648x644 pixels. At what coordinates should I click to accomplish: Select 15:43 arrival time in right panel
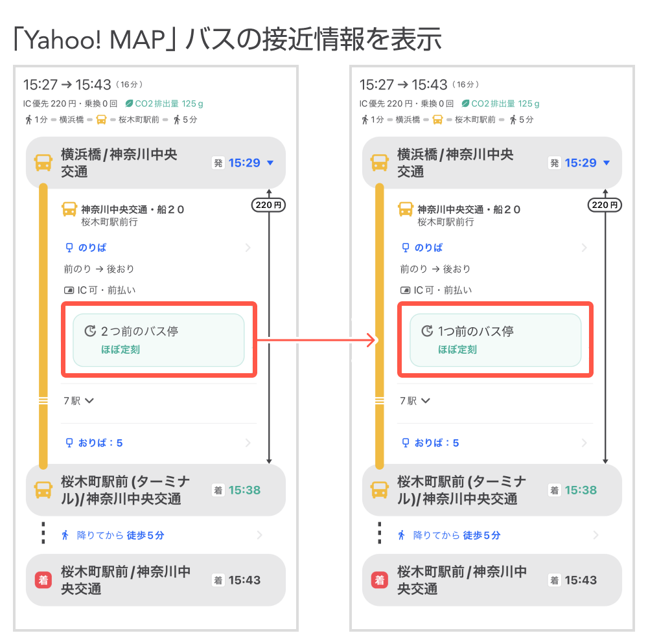tap(581, 581)
